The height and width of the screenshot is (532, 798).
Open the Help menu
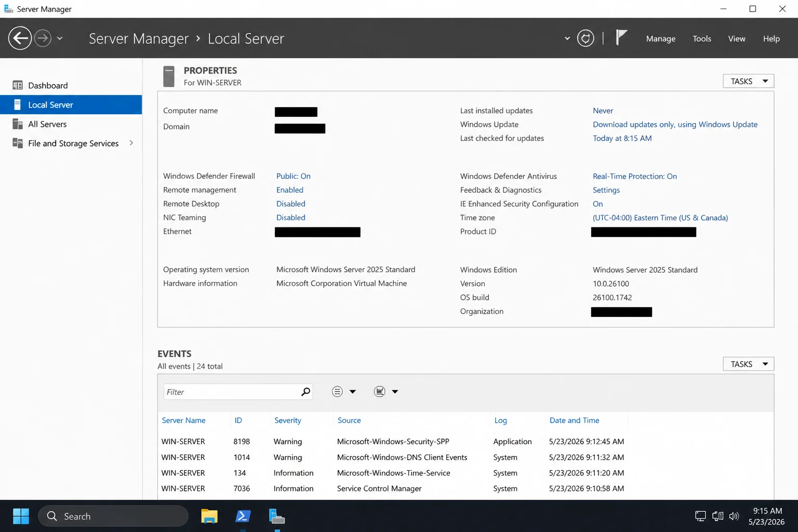point(772,38)
